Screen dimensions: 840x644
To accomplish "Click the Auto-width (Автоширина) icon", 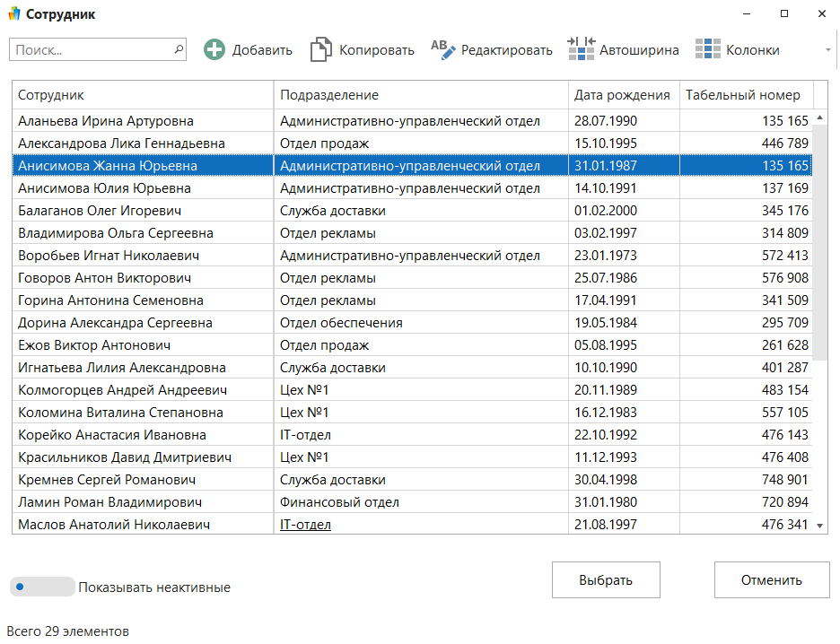I will [x=581, y=49].
